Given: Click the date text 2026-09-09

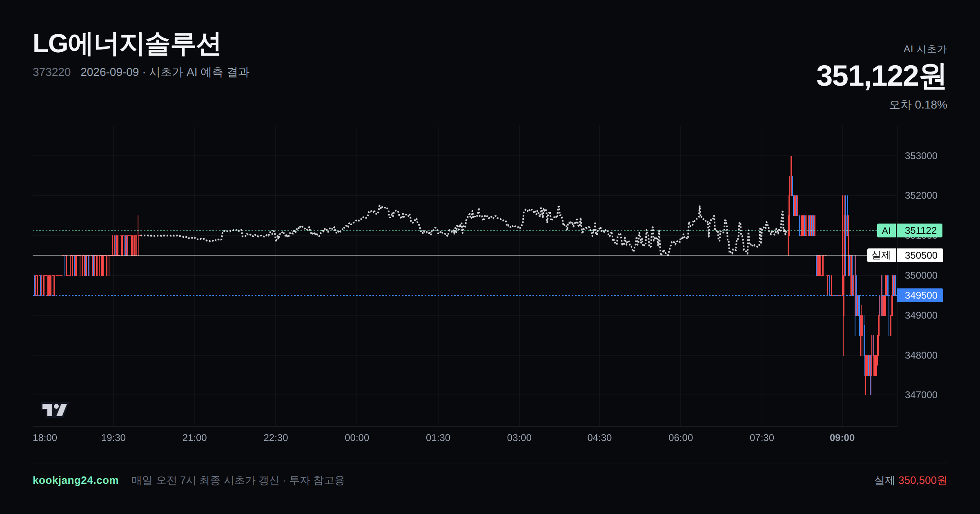Looking at the screenshot, I should (x=109, y=72).
